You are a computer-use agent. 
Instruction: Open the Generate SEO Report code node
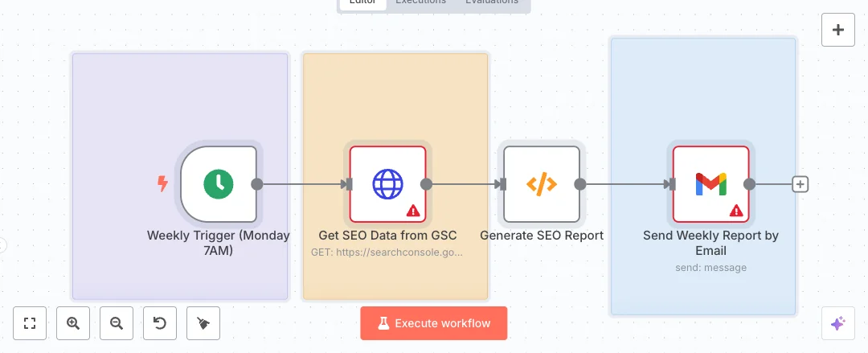click(x=541, y=184)
